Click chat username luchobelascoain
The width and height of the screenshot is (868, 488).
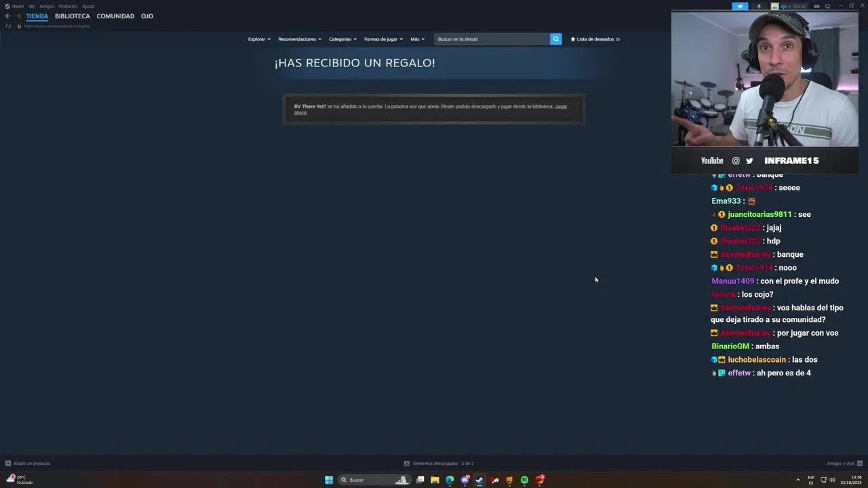[757, 360]
